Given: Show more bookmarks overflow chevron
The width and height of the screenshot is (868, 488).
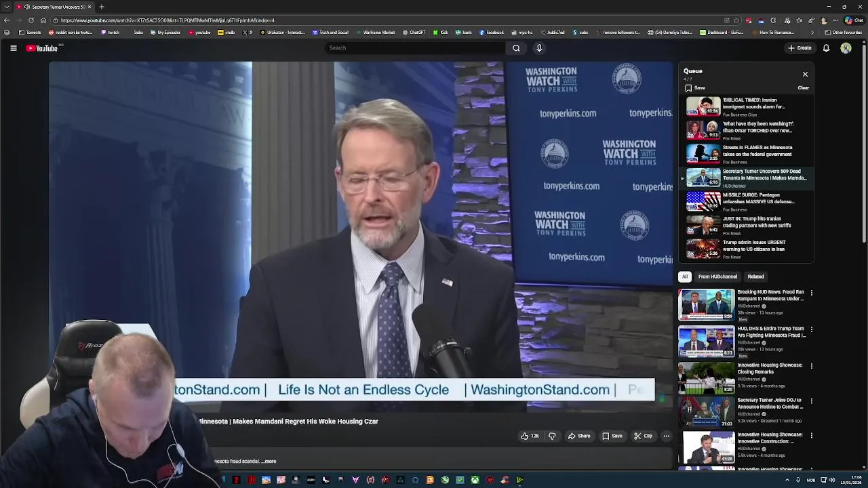Looking at the screenshot, I should (812, 33).
